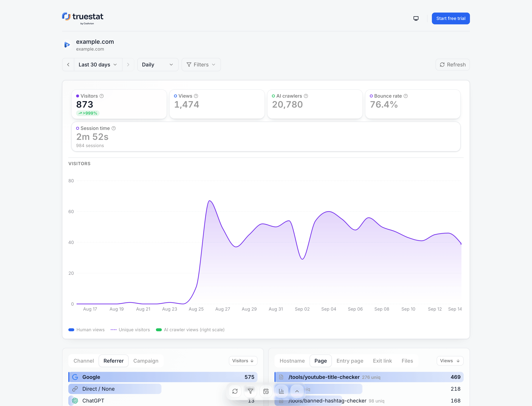Image resolution: width=532 pixels, height=406 pixels.
Task: Switch to the Files tab
Action: 407,361
